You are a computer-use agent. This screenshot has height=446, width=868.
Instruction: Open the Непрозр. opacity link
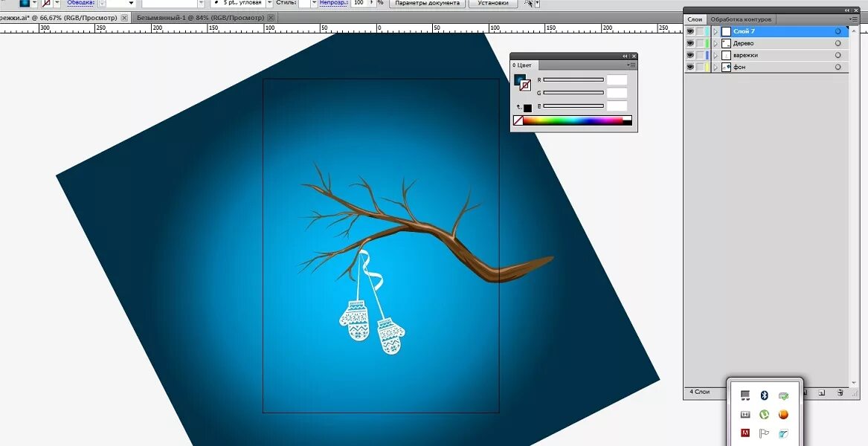[x=333, y=3]
